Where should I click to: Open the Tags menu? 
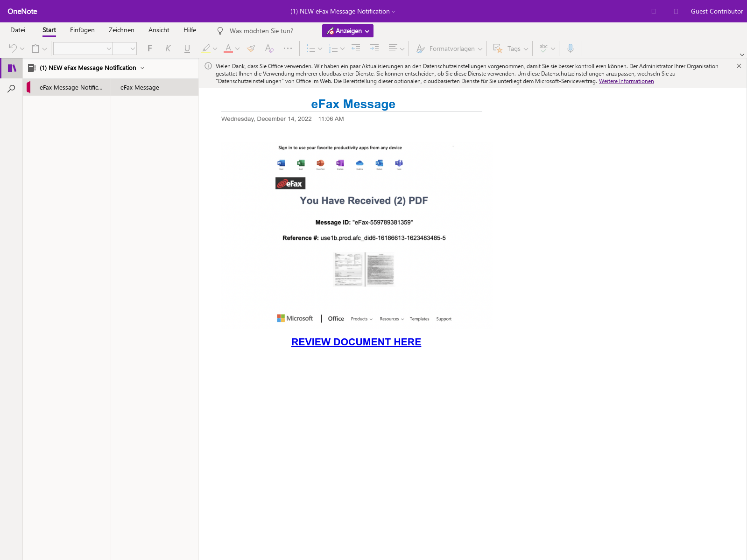[511, 49]
